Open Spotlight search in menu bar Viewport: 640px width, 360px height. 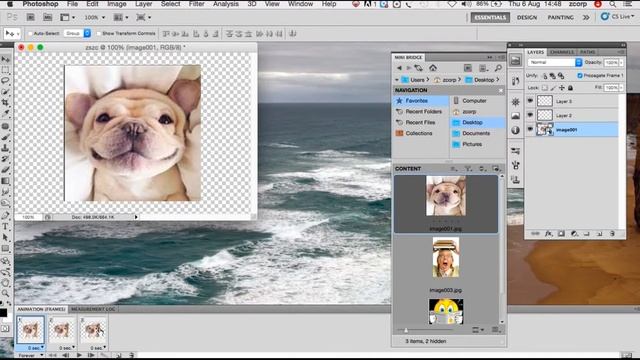(613, 4)
